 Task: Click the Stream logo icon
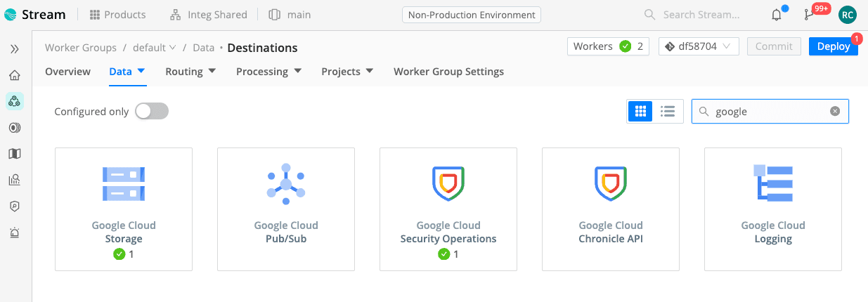[11, 14]
